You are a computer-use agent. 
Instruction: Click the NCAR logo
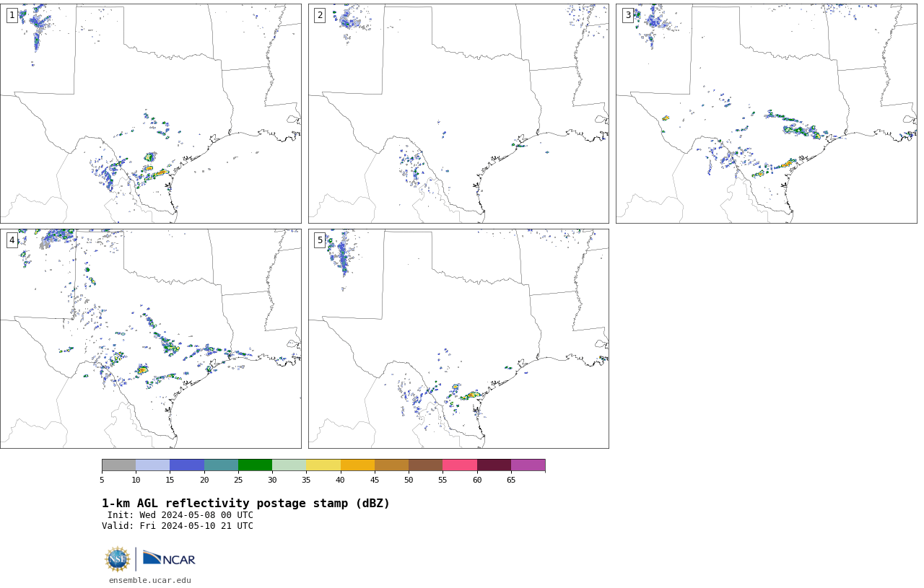(x=169, y=558)
